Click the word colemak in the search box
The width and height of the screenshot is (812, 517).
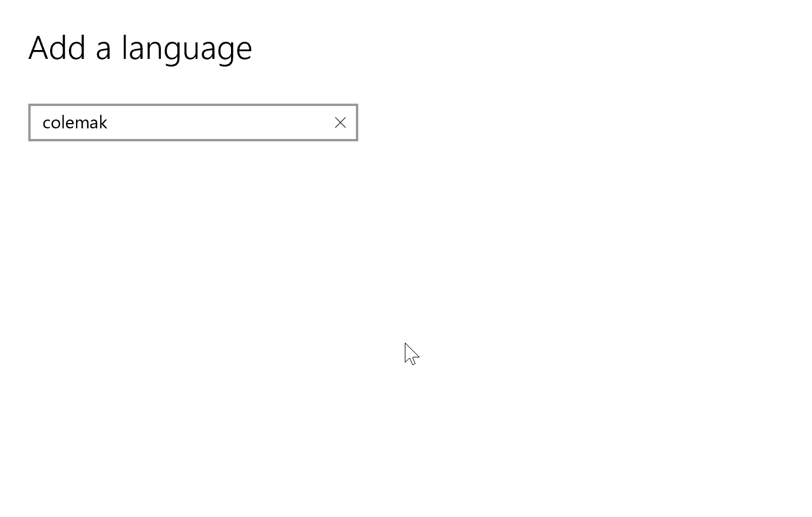75,122
